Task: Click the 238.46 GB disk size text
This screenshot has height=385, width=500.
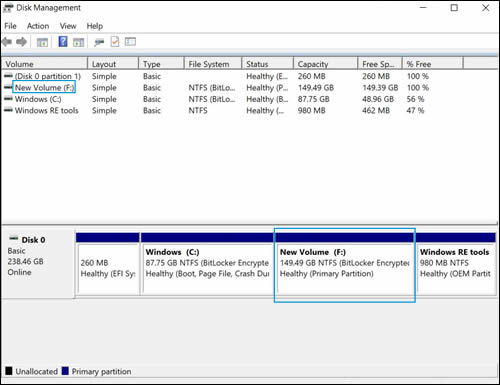Action: 25,261
